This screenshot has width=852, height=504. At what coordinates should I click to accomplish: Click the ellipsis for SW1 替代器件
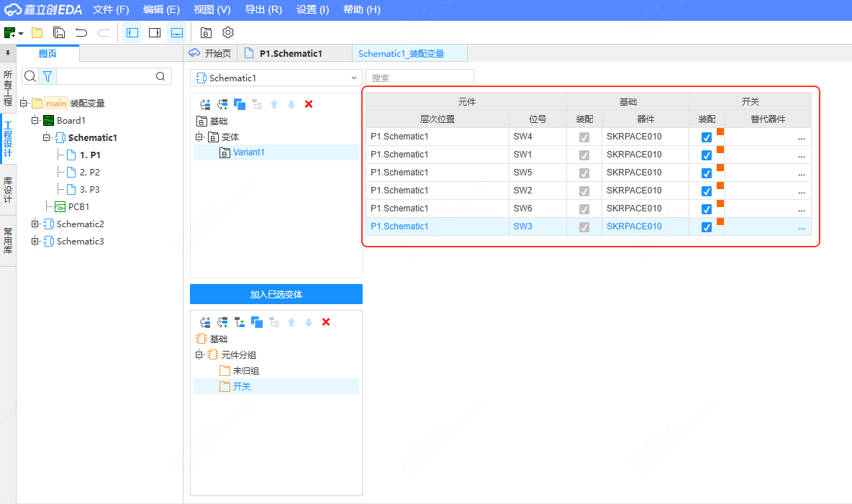pos(801,155)
